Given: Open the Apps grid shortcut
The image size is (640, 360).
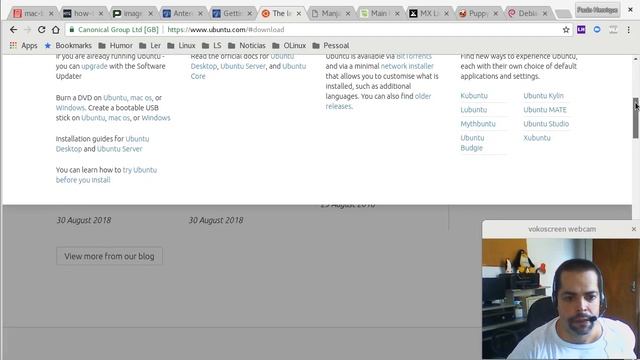Looking at the screenshot, I should (23, 45).
